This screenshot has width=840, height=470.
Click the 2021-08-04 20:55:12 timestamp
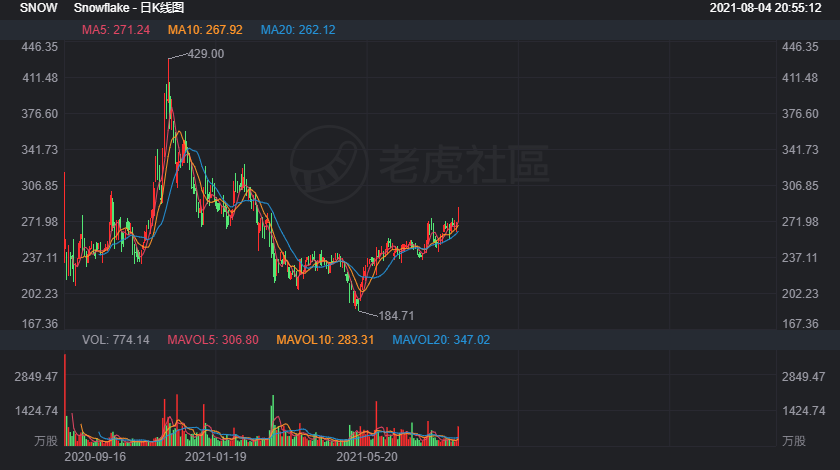pyautogui.click(x=765, y=8)
